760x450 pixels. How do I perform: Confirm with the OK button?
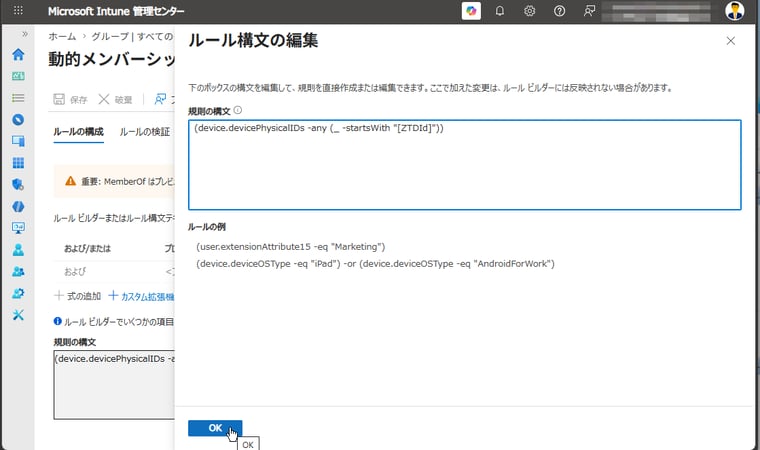(215, 428)
